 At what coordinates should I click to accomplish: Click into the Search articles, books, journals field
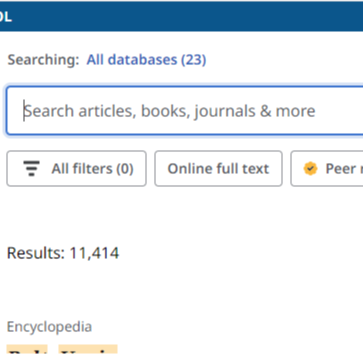coord(185,111)
